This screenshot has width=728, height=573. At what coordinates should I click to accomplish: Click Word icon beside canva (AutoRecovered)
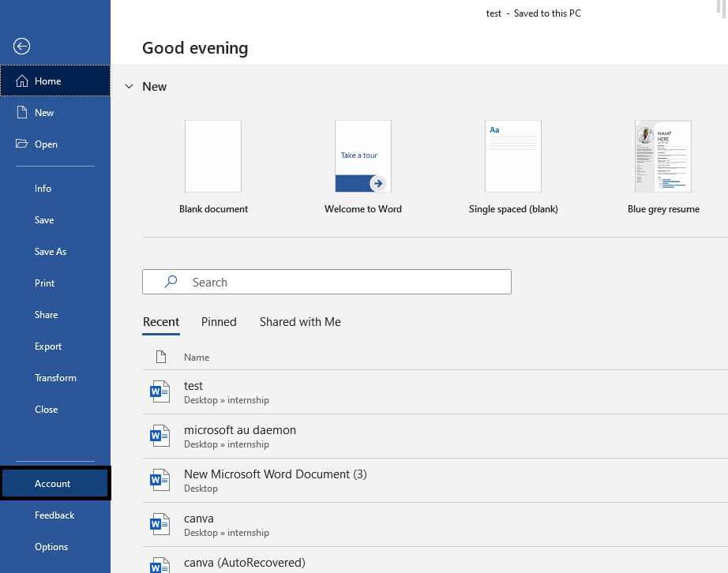pos(159,566)
